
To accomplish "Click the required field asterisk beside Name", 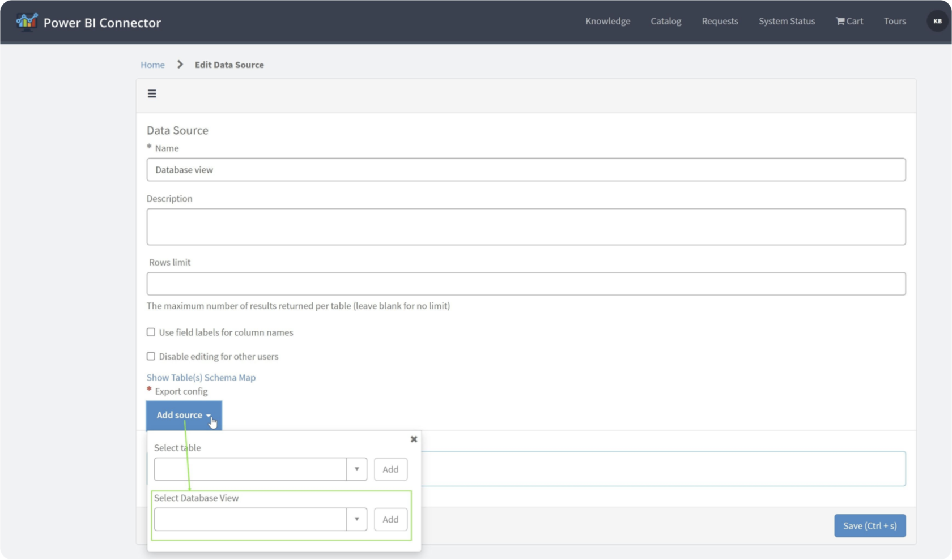I will (149, 146).
